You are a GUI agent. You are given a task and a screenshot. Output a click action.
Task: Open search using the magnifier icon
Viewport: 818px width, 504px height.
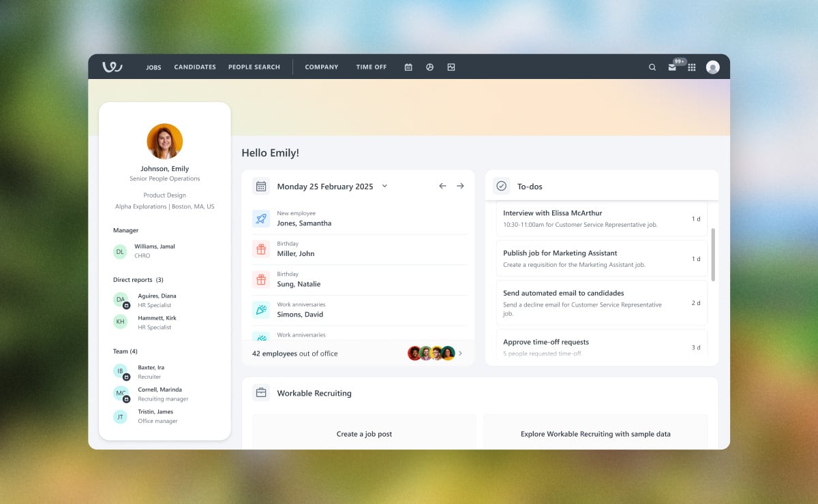point(652,67)
